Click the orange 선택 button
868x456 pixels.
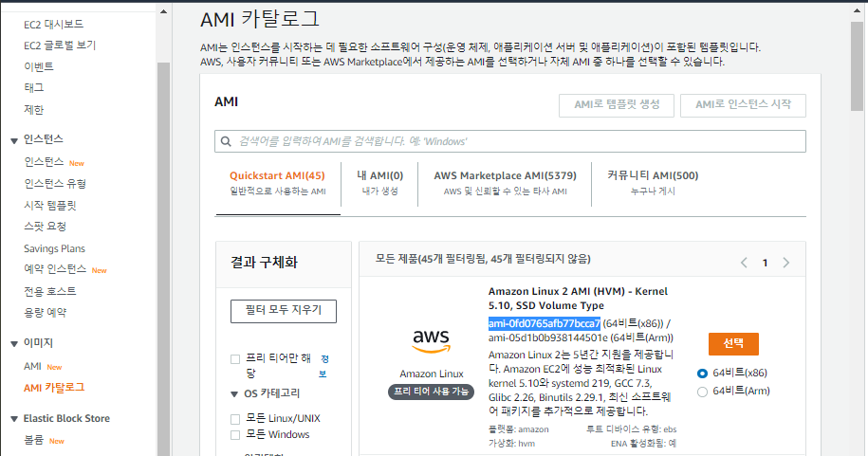coord(733,344)
